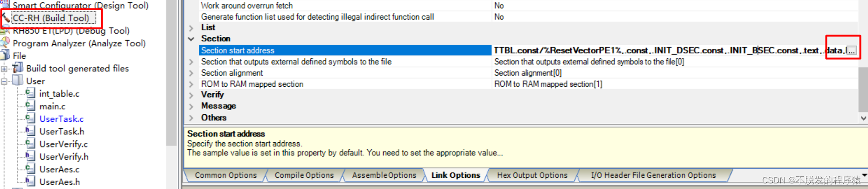Open UserTask.c in the project tree
The width and height of the screenshot is (868, 189).
tap(61, 119)
